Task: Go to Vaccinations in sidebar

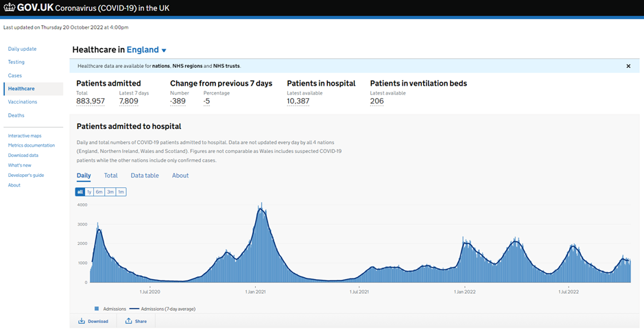Action: 23,102
